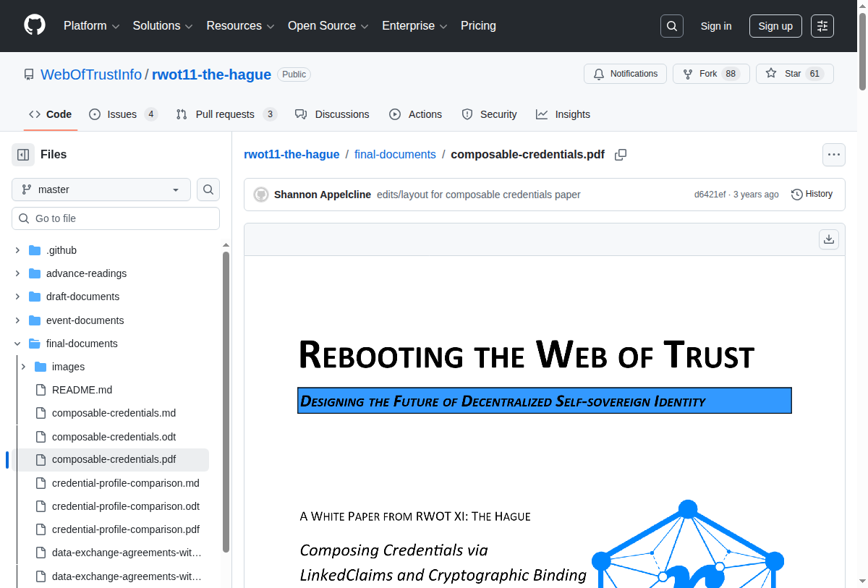Collapse the final-documents folder
Image resolution: width=868 pixels, height=588 pixels.
(17, 344)
